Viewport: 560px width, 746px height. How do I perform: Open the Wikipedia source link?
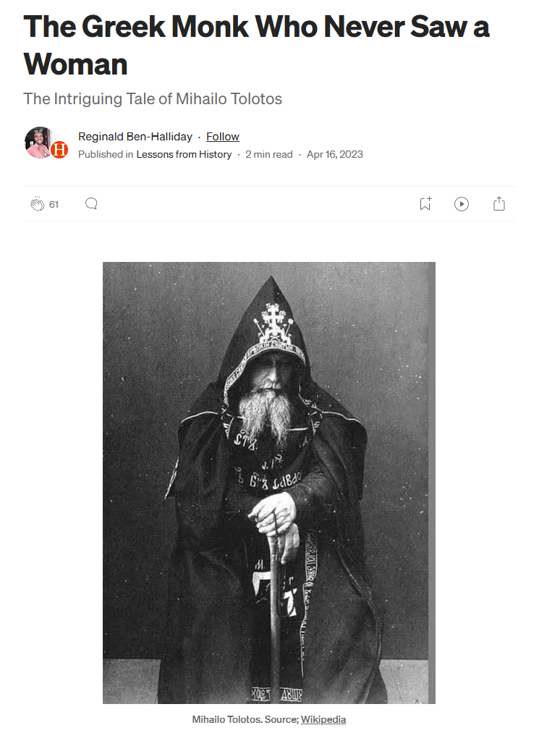click(323, 719)
